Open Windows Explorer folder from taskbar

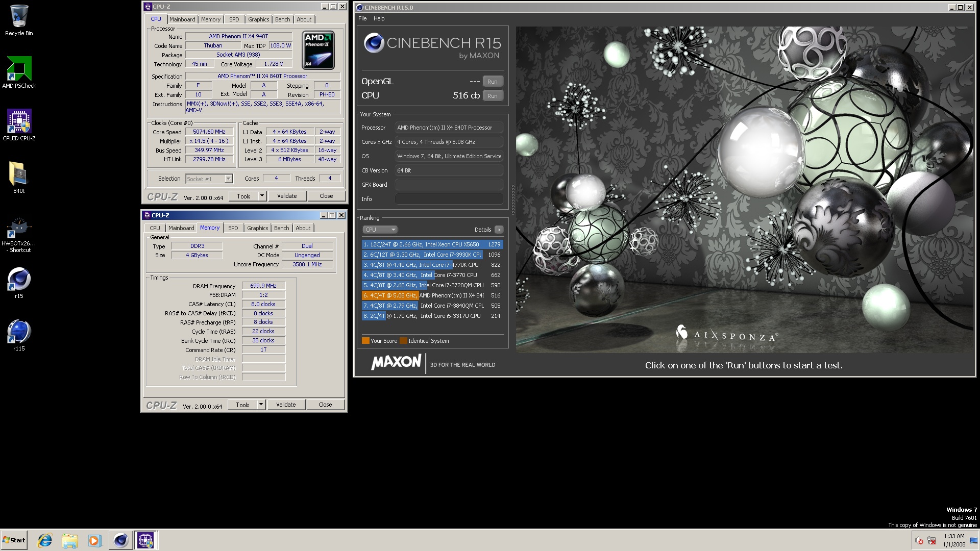(70, 540)
